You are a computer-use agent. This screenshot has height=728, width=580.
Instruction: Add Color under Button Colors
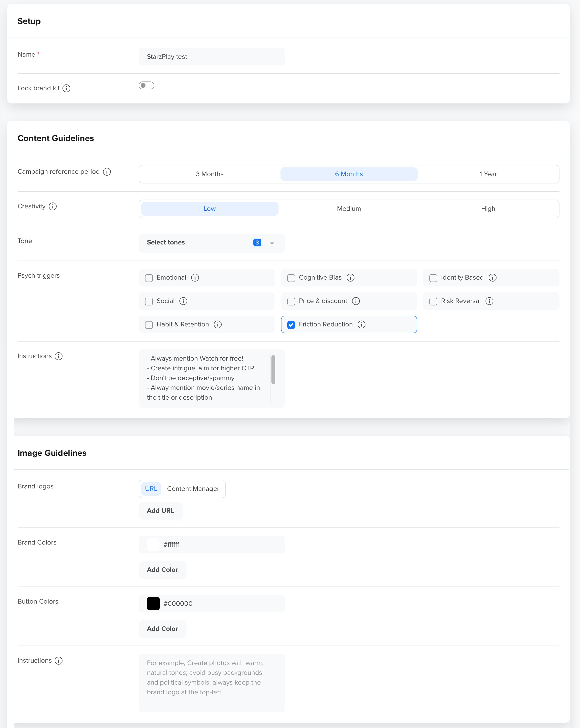[x=163, y=629]
